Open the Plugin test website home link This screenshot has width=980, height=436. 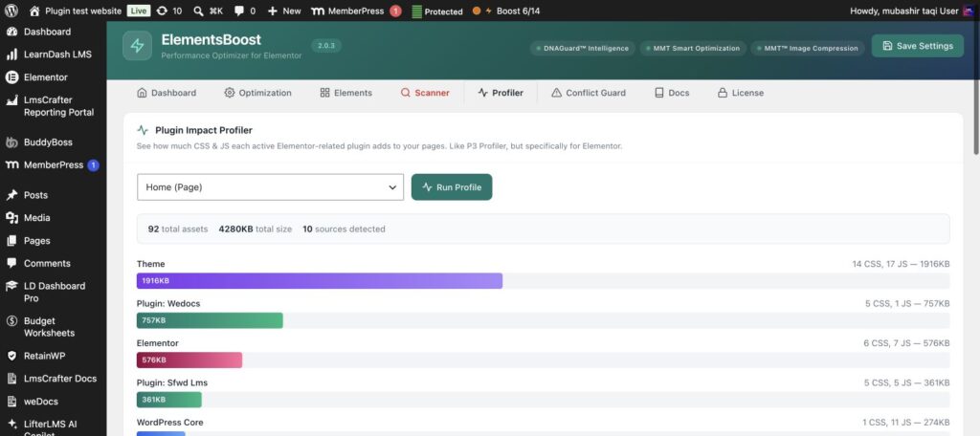click(76, 11)
